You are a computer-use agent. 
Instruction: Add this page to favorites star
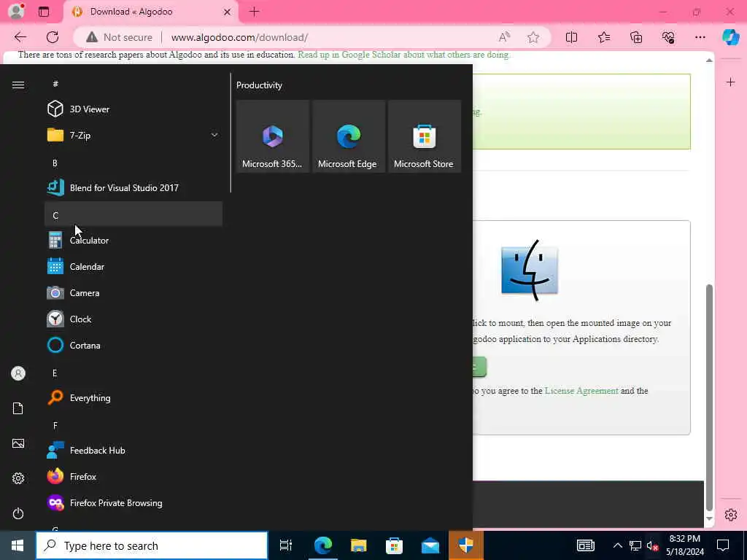(533, 37)
